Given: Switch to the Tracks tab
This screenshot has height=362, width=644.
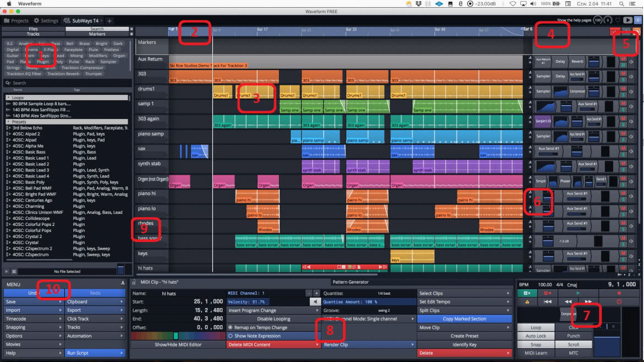Looking at the screenshot, I should pyautogui.click(x=33, y=34).
